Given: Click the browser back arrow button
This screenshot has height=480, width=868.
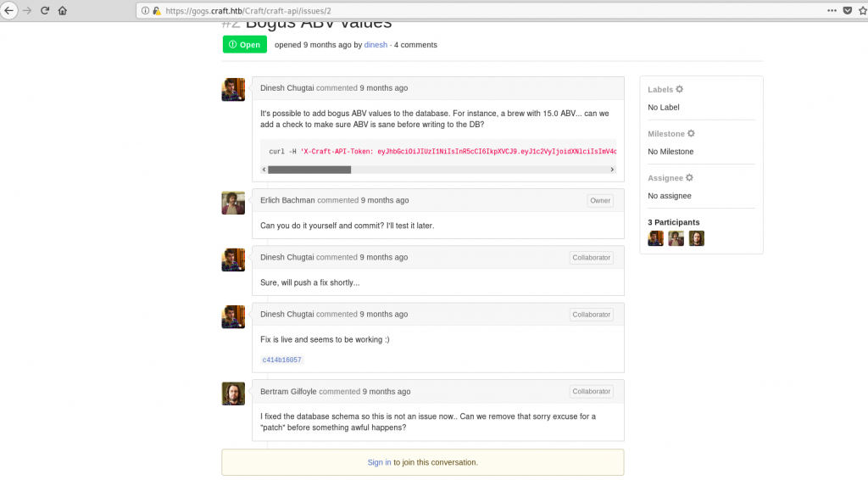Looking at the screenshot, I should [8, 10].
